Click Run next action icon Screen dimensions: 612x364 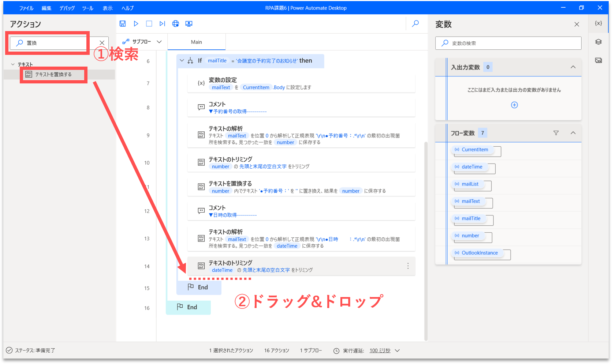pos(162,24)
